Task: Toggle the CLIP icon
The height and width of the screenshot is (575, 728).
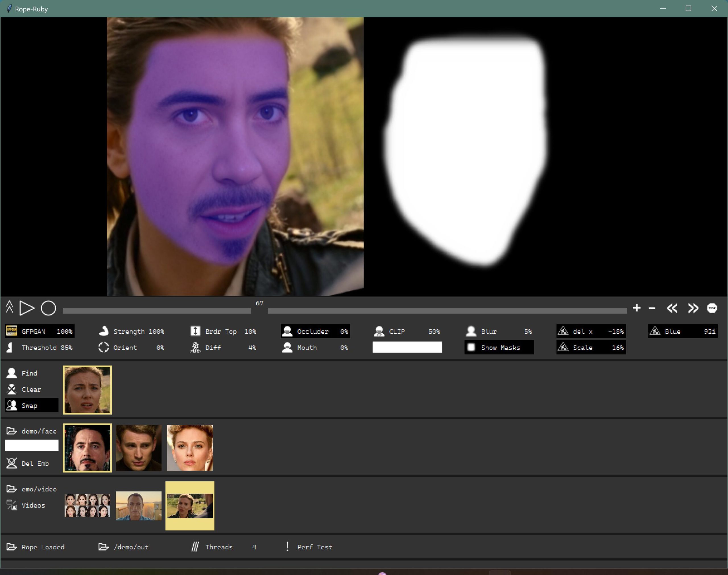Action: tap(379, 331)
